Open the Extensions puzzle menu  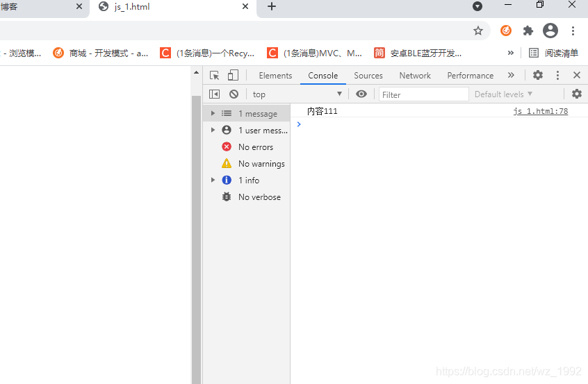pyautogui.click(x=528, y=31)
